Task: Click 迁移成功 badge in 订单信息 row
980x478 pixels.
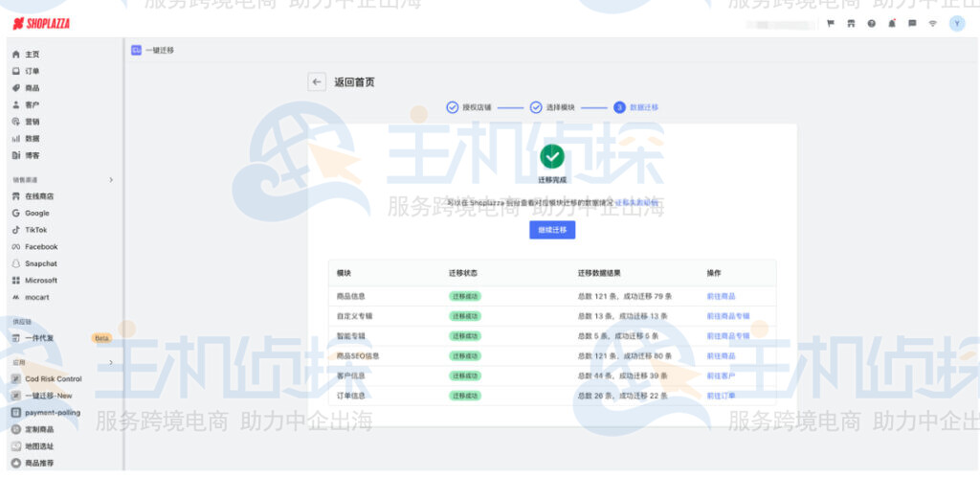Action: 465,396
